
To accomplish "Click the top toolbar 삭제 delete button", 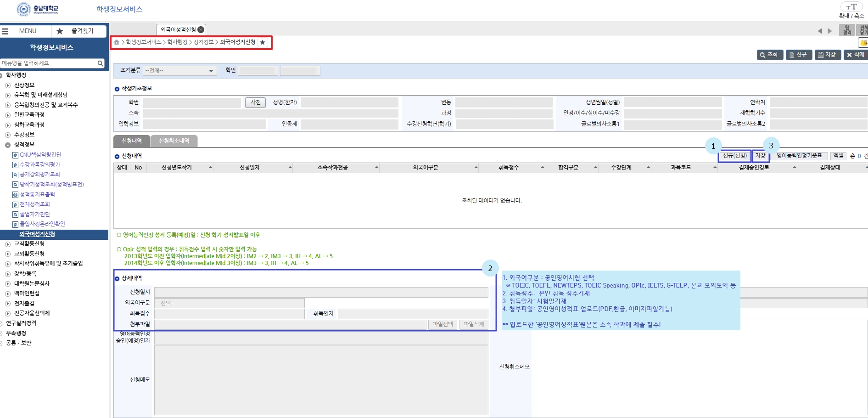I will (x=856, y=55).
